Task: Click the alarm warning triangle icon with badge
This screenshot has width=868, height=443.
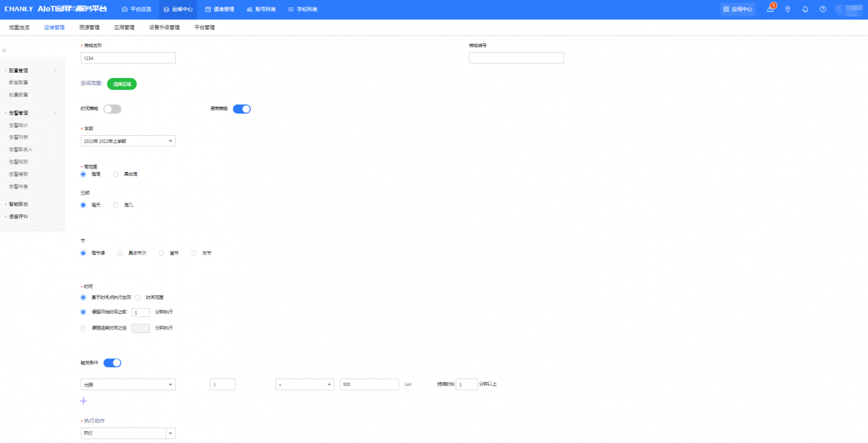Action: 770,10
